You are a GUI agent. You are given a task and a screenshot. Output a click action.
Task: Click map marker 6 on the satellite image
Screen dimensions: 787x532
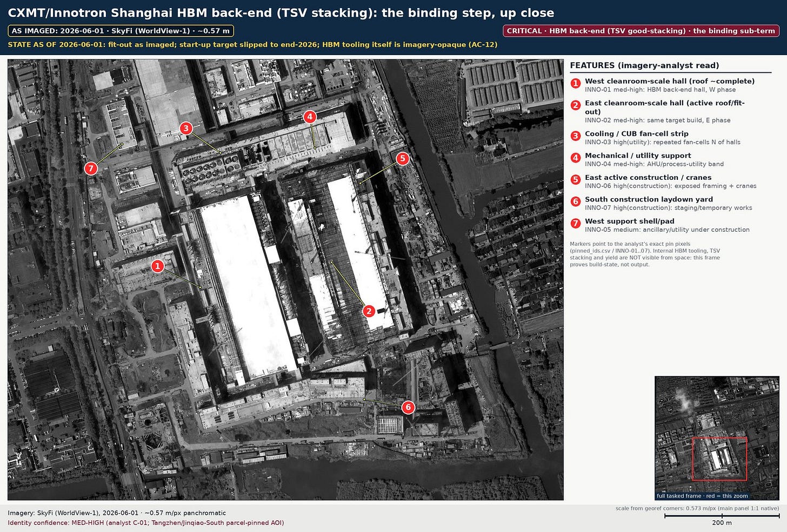click(x=408, y=407)
